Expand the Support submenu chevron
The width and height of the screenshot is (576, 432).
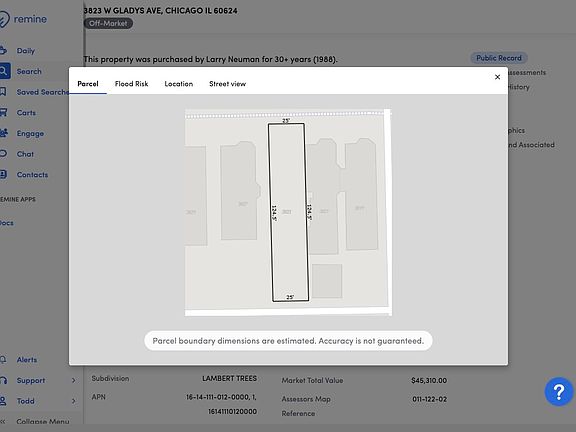click(73, 380)
